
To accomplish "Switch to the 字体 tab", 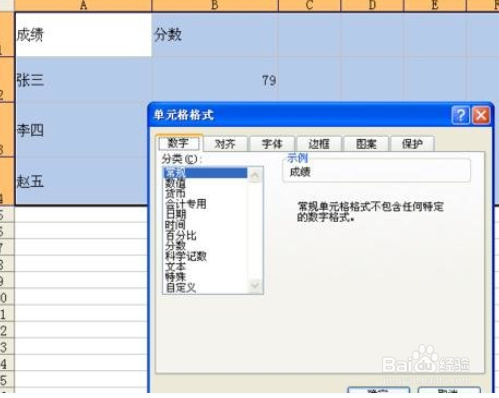I will [272, 144].
